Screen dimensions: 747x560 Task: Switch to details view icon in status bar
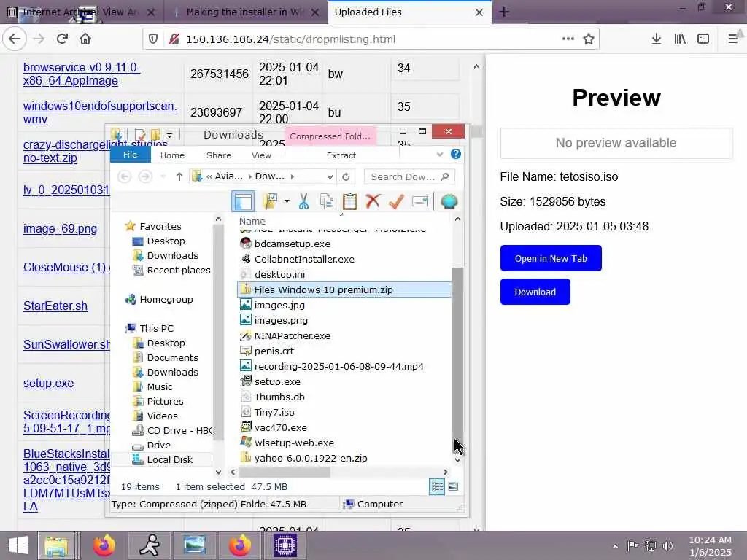(x=437, y=486)
